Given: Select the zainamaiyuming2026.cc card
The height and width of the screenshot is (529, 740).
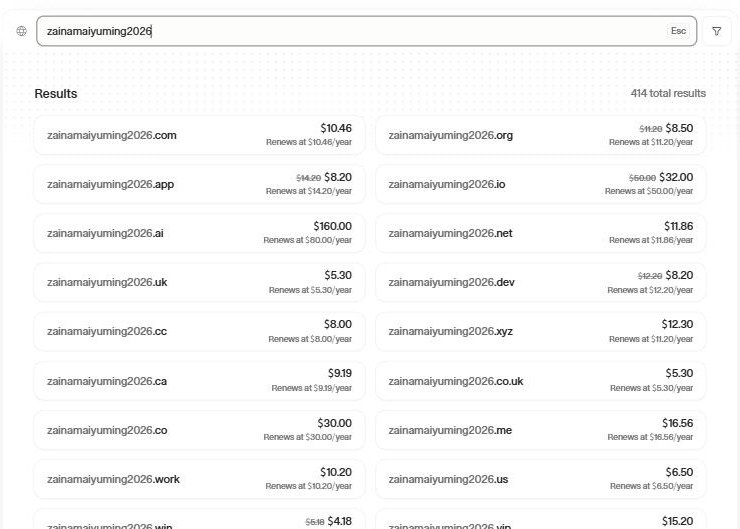Looking at the screenshot, I should click(199, 331).
